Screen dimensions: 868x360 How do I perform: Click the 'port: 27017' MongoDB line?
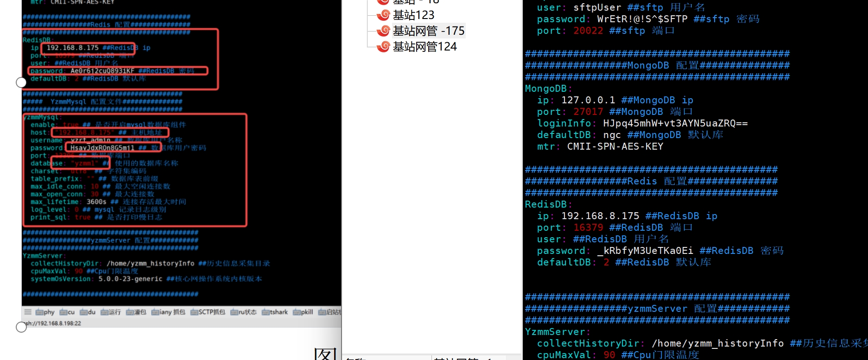615,112
